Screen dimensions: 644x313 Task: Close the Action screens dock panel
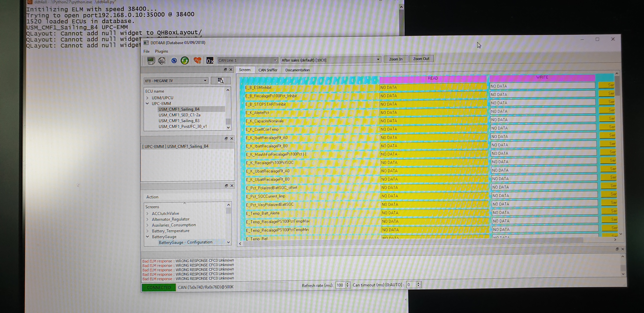tap(232, 186)
